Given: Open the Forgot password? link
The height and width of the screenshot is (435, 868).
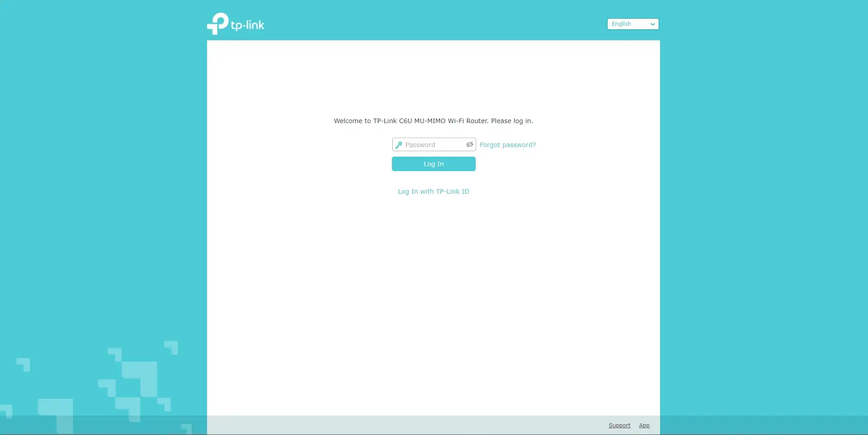Looking at the screenshot, I should click(507, 145).
